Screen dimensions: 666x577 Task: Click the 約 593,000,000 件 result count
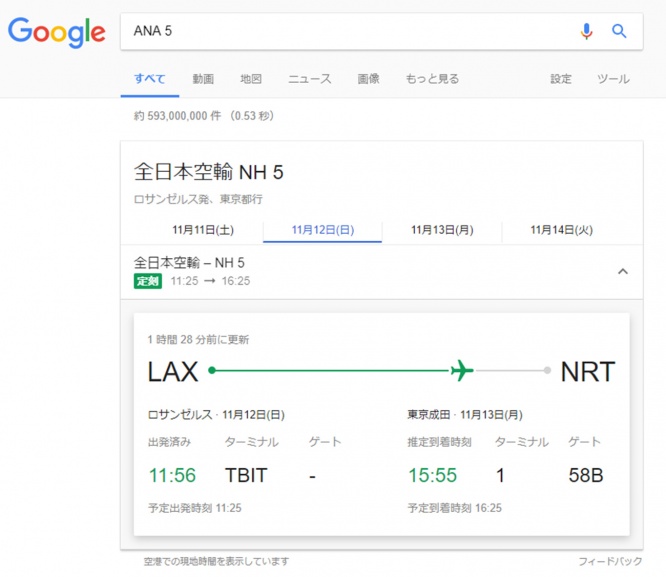click(x=178, y=116)
